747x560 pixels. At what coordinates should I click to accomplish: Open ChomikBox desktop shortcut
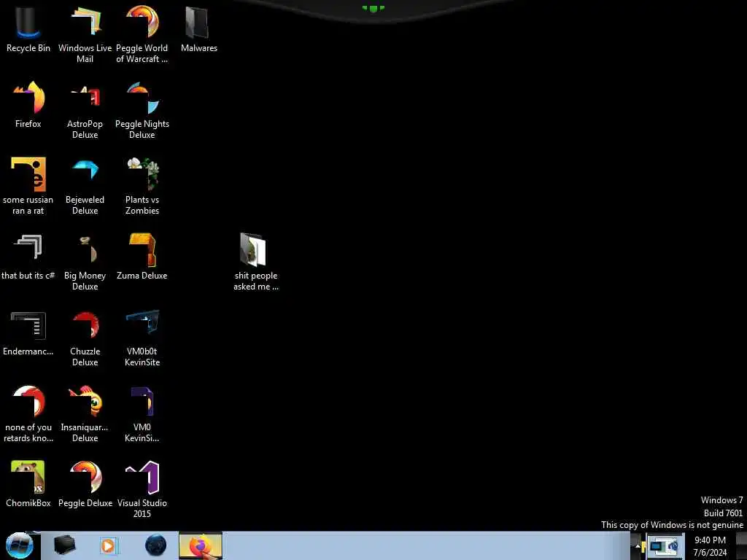pos(28,484)
